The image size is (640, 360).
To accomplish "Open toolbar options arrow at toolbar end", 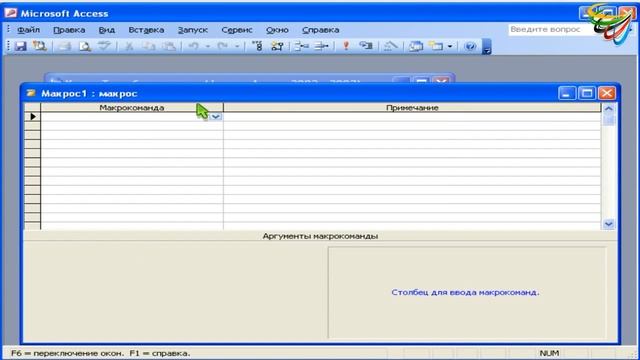I will coord(487,47).
